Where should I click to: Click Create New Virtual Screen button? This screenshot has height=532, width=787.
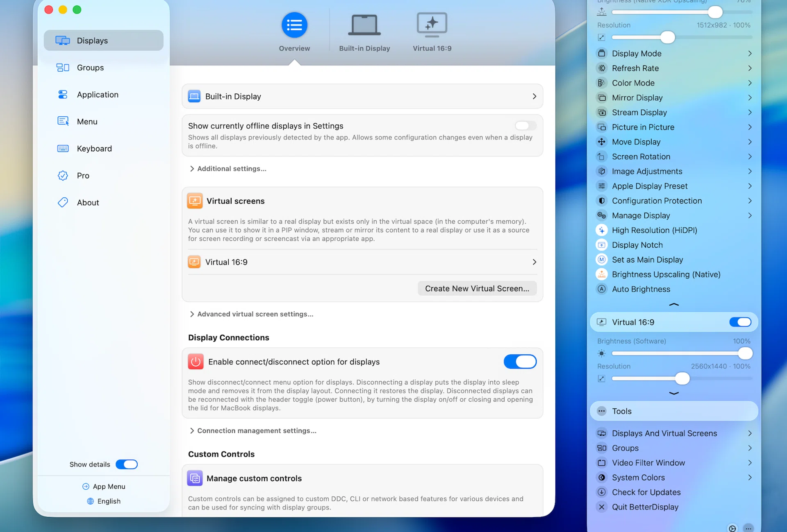pyautogui.click(x=477, y=288)
